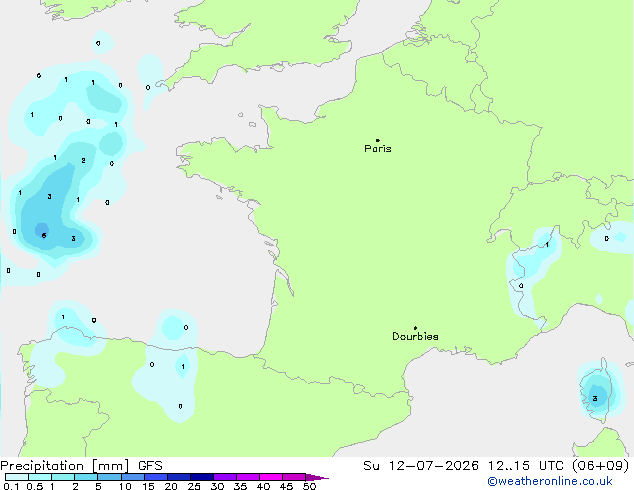Pick the 10–15 mm legend swatch

pos(132,477)
